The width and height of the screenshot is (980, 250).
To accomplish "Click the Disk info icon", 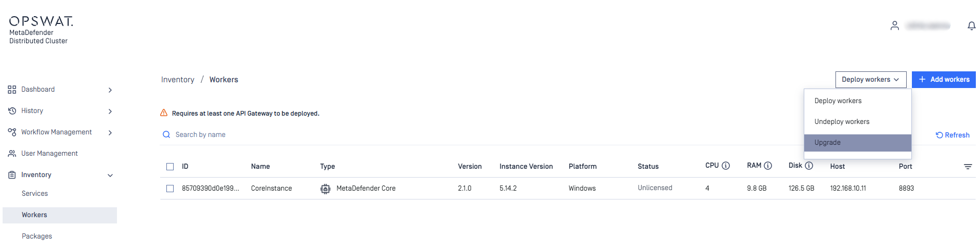I will click(809, 166).
